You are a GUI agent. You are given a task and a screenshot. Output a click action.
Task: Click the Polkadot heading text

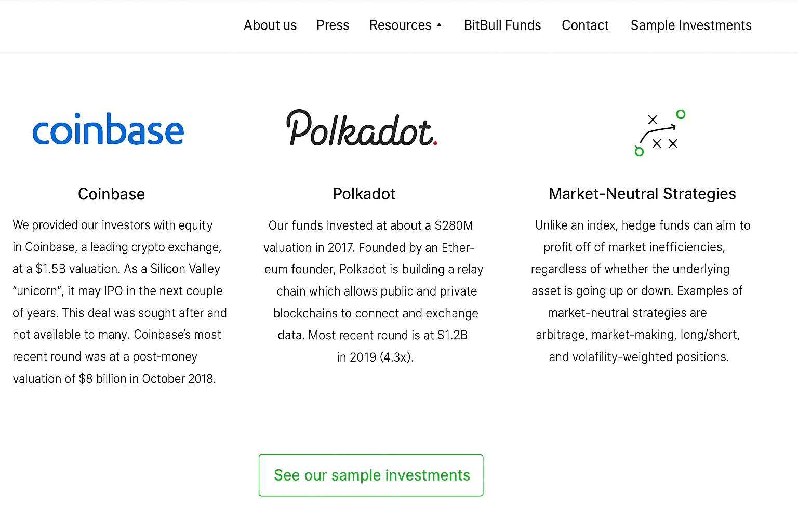[x=364, y=194]
